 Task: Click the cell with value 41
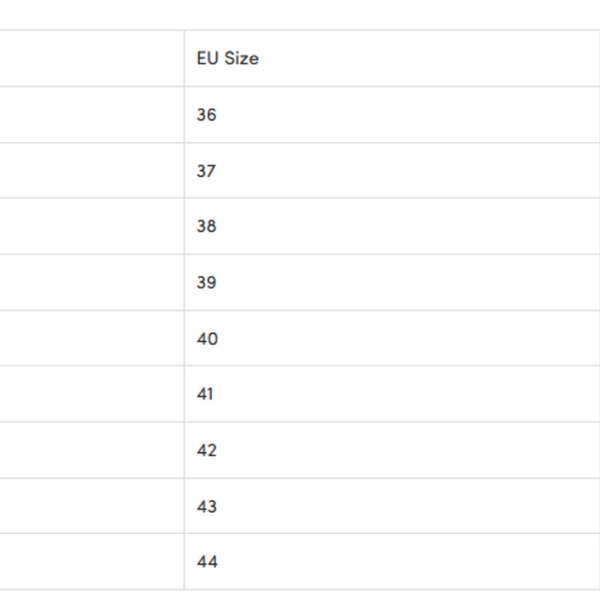206,395
